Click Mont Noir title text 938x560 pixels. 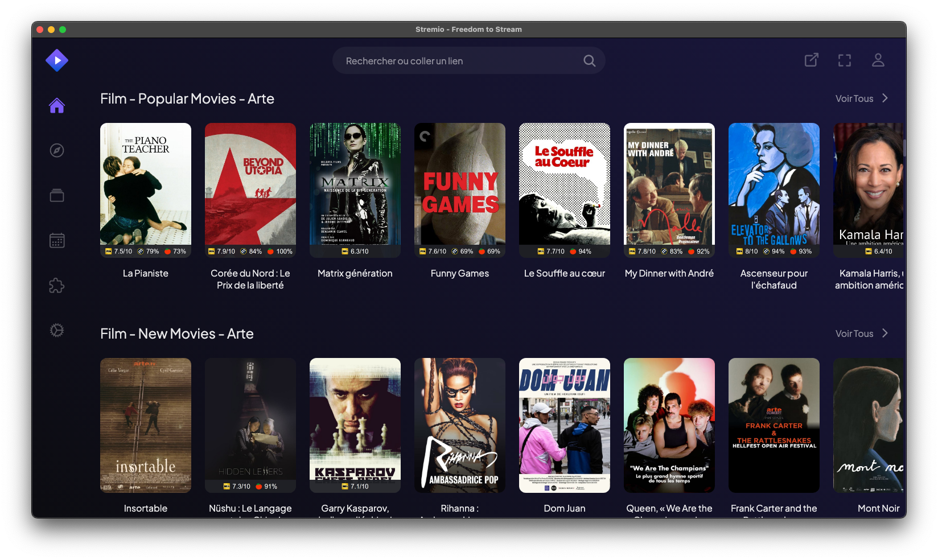point(879,508)
